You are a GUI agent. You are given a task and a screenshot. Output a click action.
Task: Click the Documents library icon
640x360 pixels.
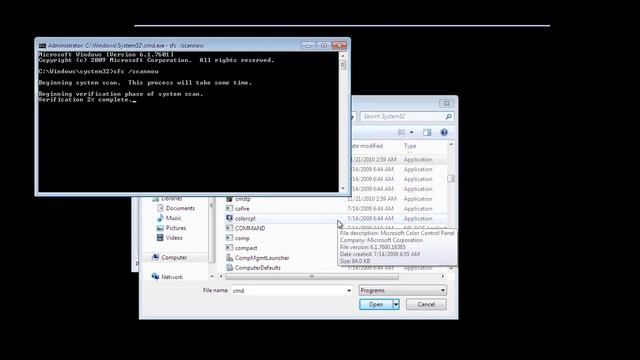pos(160,208)
